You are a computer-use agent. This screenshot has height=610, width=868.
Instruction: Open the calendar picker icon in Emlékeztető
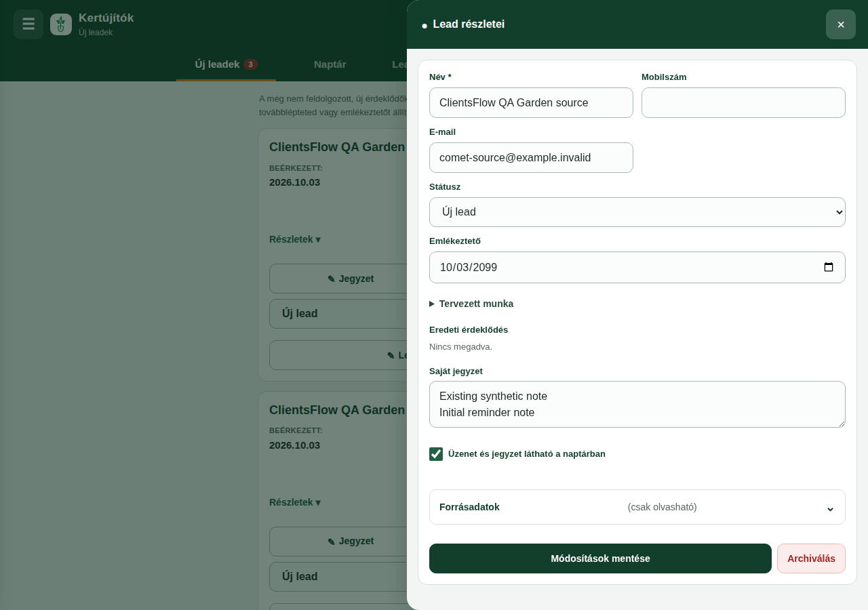(x=829, y=267)
